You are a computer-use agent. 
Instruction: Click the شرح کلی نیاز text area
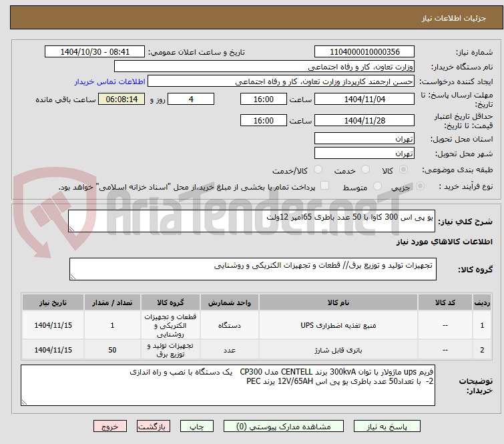click(x=252, y=221)
